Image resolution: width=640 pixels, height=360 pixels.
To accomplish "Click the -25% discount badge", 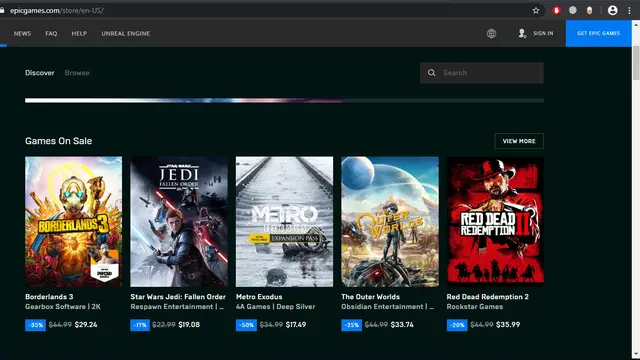I will click(x=351, y=325).
